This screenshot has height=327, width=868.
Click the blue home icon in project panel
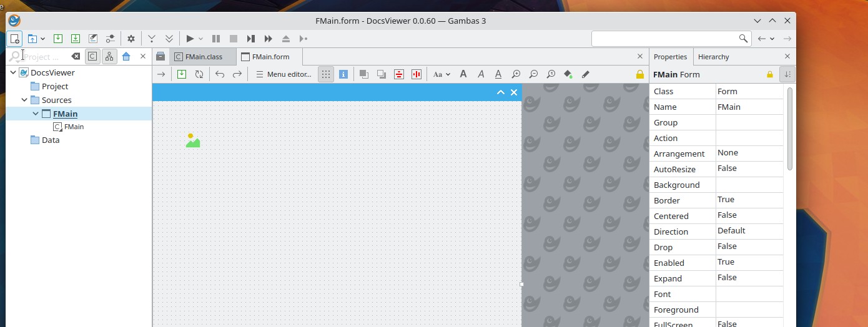click(126, 57)
